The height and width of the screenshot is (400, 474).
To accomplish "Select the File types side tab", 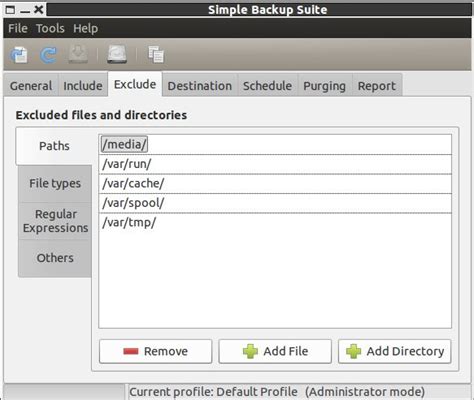I will [x=55, y=183].
